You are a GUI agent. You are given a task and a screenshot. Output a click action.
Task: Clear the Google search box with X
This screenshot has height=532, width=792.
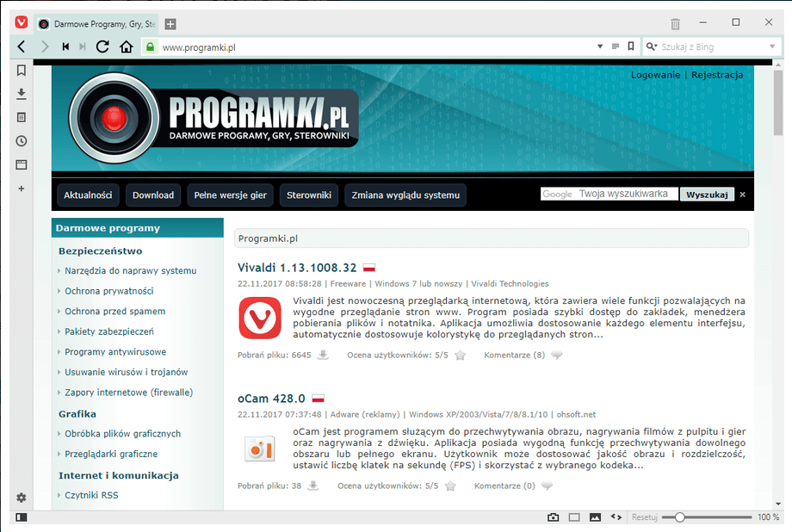tap(742, 195)
